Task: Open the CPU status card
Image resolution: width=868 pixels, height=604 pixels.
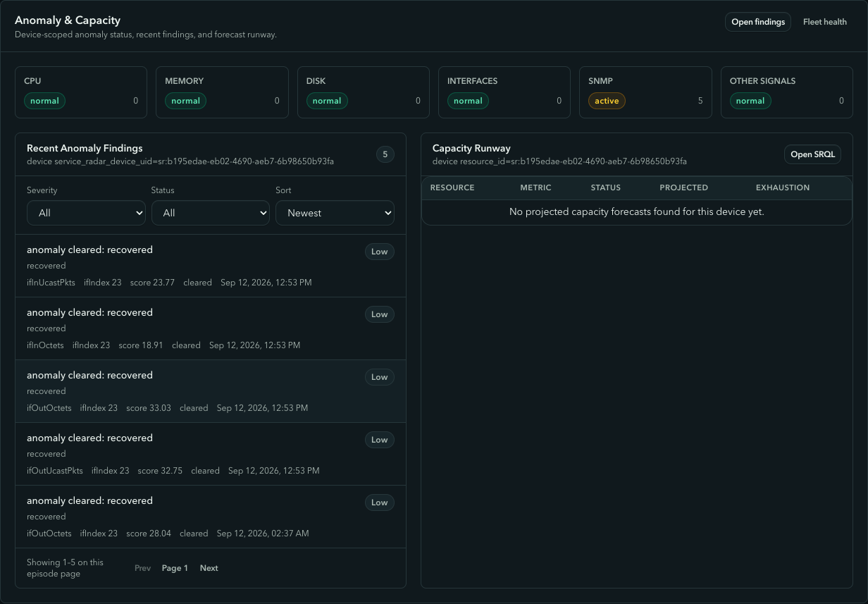Action: pyautogui.click(x=81, y=92)
